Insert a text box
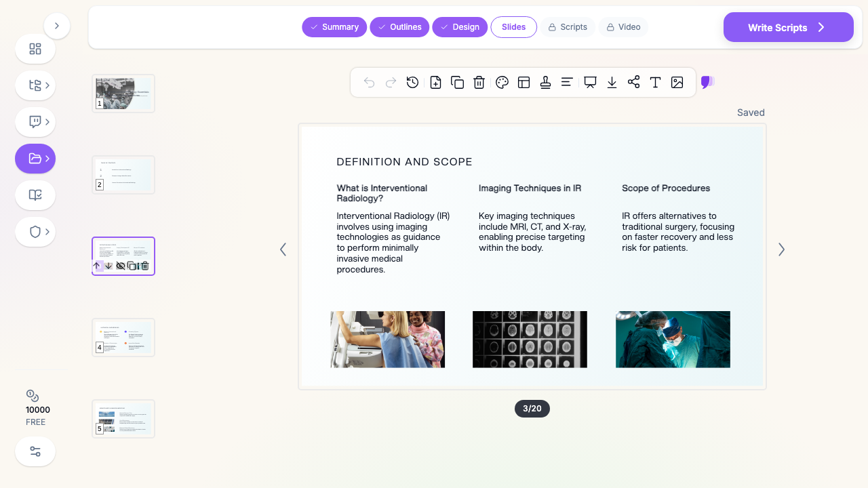The image size is (868, 488). tap(655, 82)
